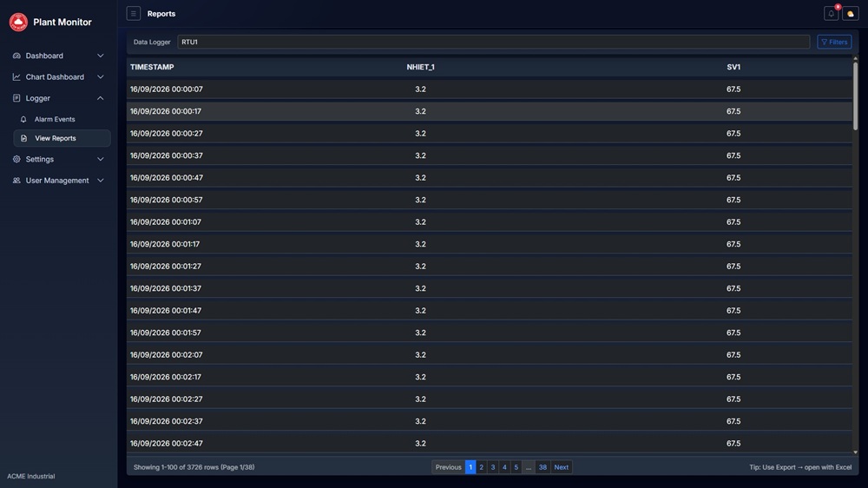Expand the User Management chevron
This screenshot has height=488, width=868.
(x=100, y=181)
